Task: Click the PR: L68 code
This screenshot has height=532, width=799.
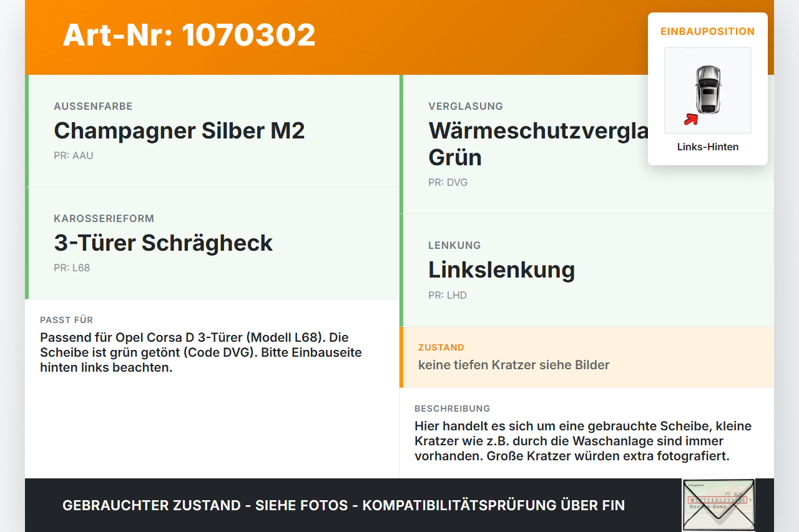Action: (x=72, y=268)
